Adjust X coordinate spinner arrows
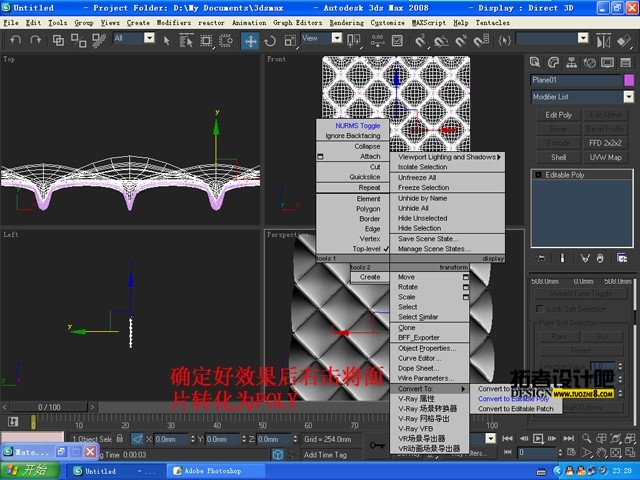Image resolution: width=640 pixels, height=480 pixels. pyautogui.click(x=193, y=439)
